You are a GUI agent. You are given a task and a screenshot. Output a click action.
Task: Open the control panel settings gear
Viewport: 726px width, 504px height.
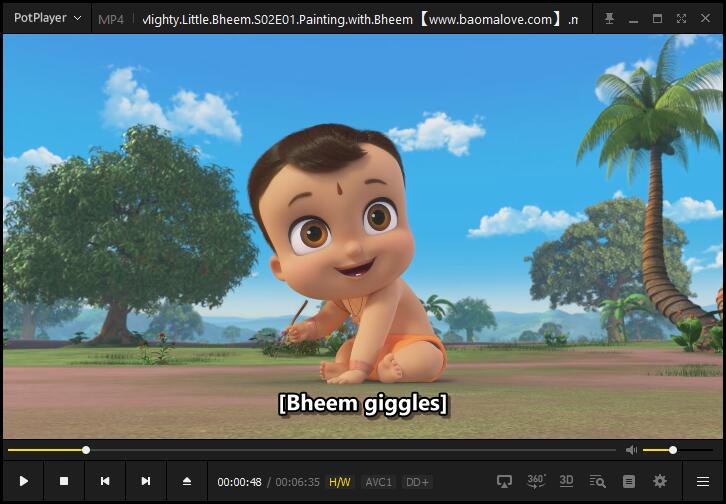click(x=660, y=481)
